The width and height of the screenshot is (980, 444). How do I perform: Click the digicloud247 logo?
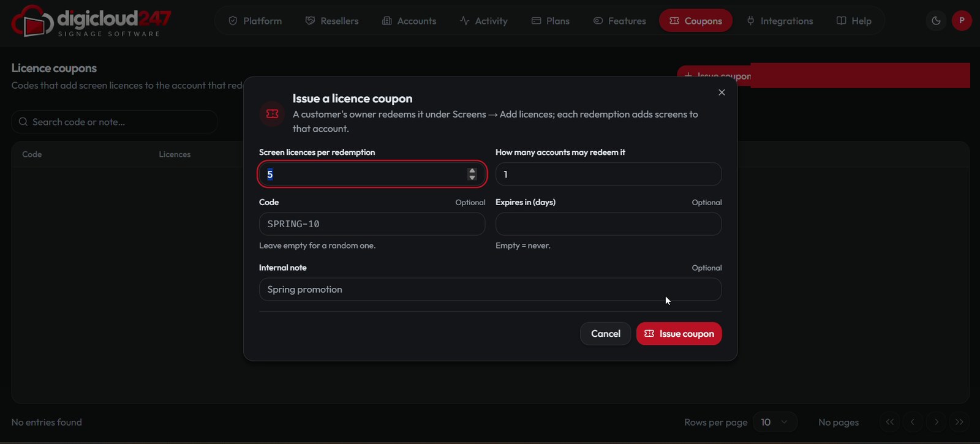click(91, 21)
